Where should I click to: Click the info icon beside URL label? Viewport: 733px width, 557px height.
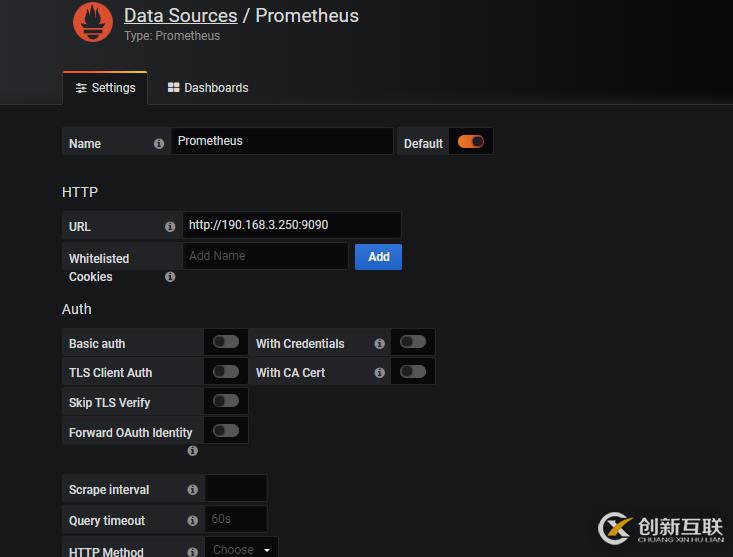click(170, 227)
